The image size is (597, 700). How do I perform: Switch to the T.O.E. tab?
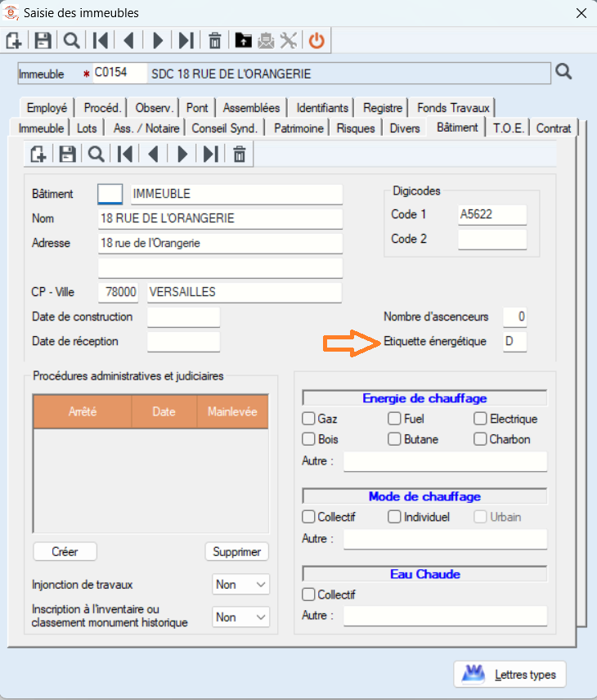coord(508,128)
